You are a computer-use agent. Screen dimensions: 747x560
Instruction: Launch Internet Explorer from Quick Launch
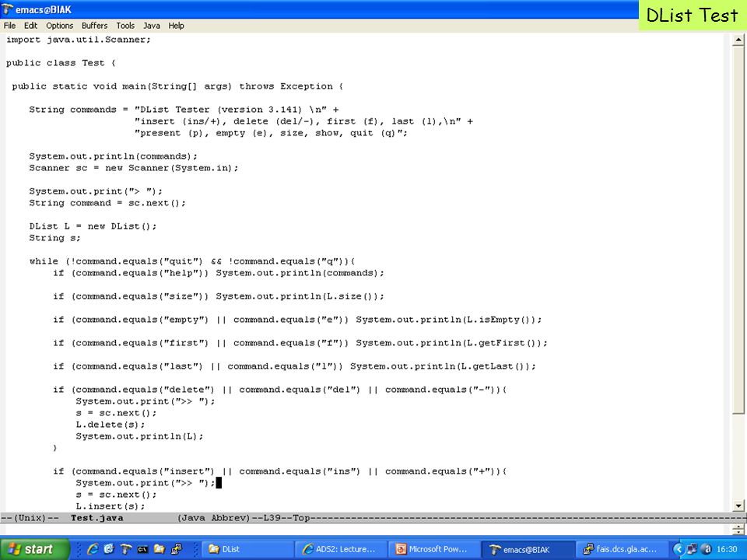click(93, 549)
